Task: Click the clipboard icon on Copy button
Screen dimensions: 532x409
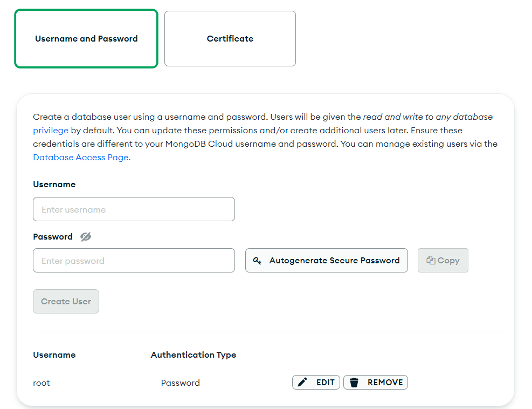Action: click(x=431, y=260)
